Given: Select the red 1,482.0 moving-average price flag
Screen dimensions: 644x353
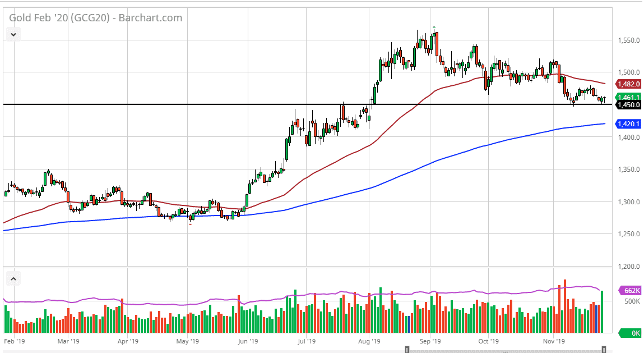Looking at the screenshot, I should [629, 84].
